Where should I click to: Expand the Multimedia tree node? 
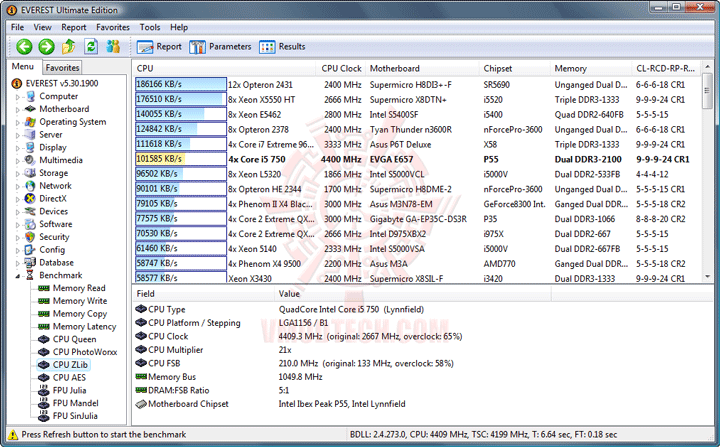coord(18,161)
